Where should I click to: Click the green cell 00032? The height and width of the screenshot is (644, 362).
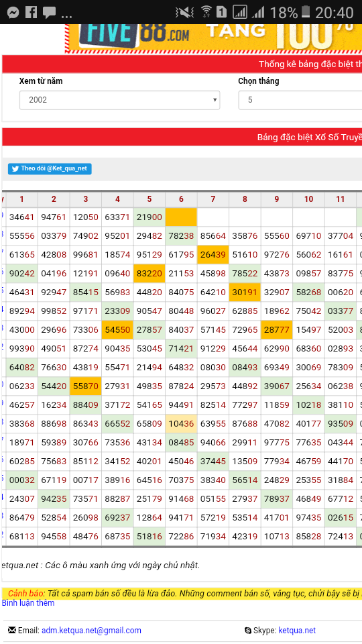click(x=21, y=480)
